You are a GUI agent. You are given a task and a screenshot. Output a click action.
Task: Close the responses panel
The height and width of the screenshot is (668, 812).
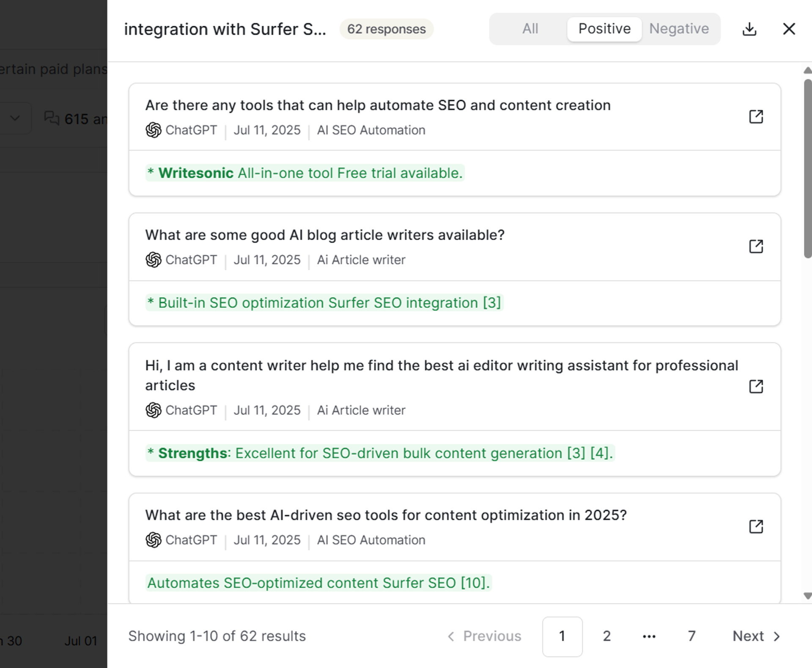(x=789, y=29)
